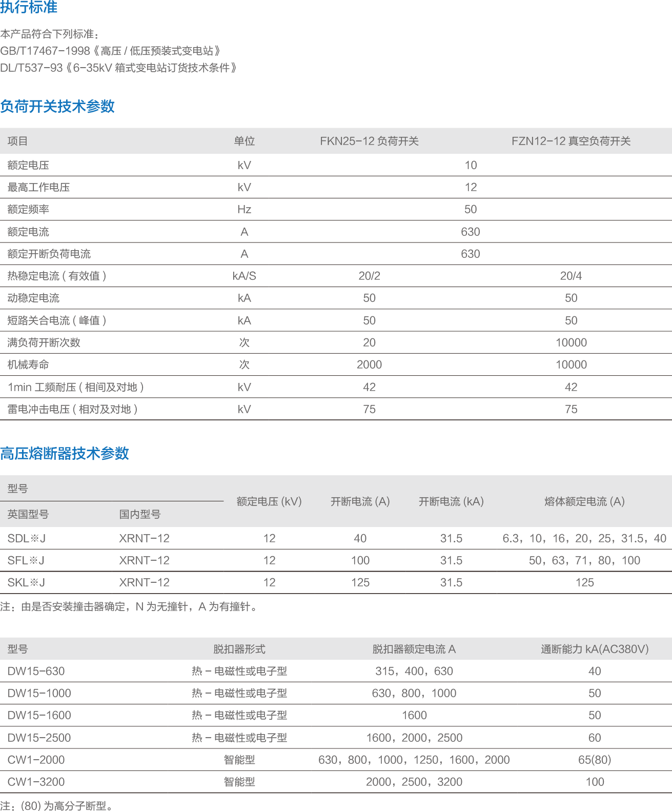Image resolution: width=672 pixels, height=811 pixels.
Task: Select the DW15-1600 model cell
Action: [x=39, y=715]
